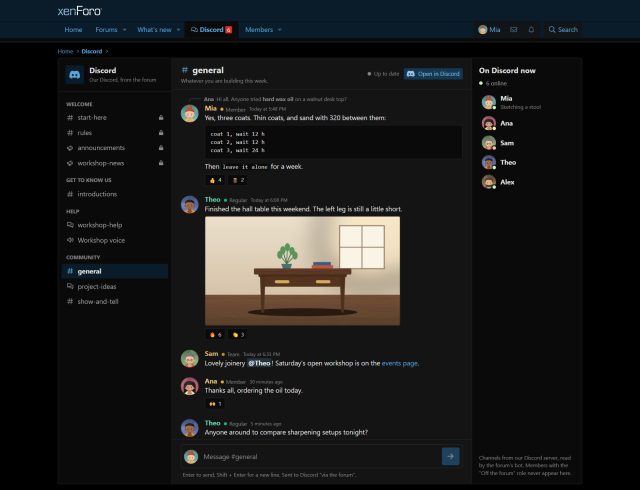Select the Discord nav tab
The width and height of the screenshot is (640, 490).
211,29
